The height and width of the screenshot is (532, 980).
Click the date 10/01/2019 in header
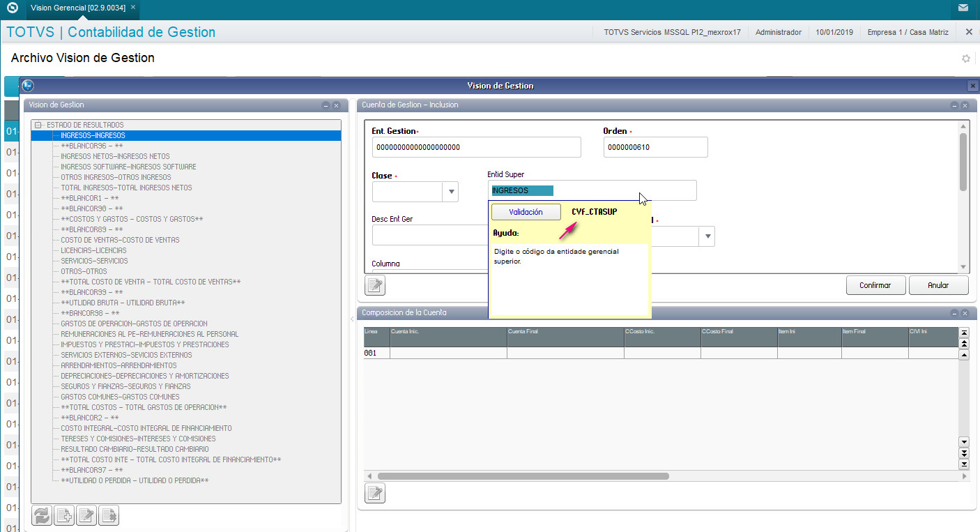coord(834,32)
